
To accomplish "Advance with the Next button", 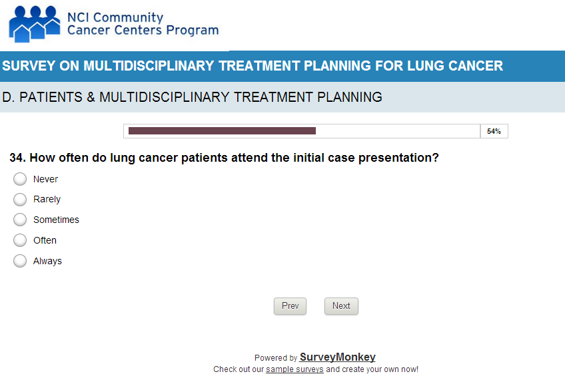I will tap(341, 306).
